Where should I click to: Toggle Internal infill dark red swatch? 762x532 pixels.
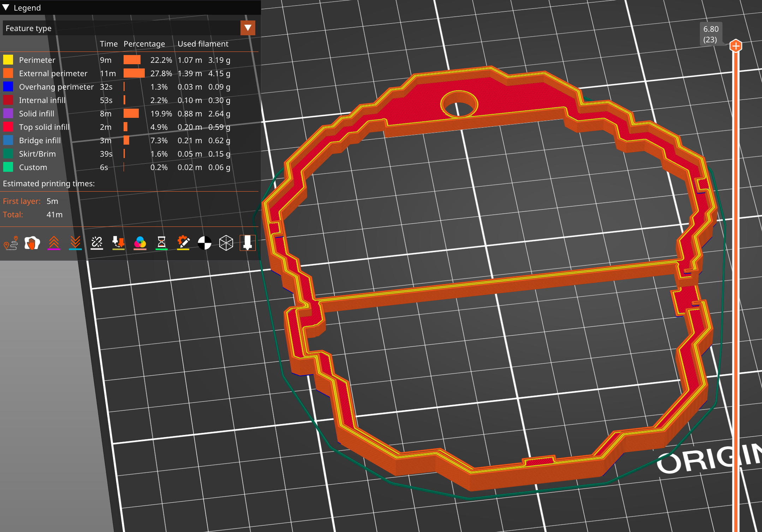click(x=8, y=100)
